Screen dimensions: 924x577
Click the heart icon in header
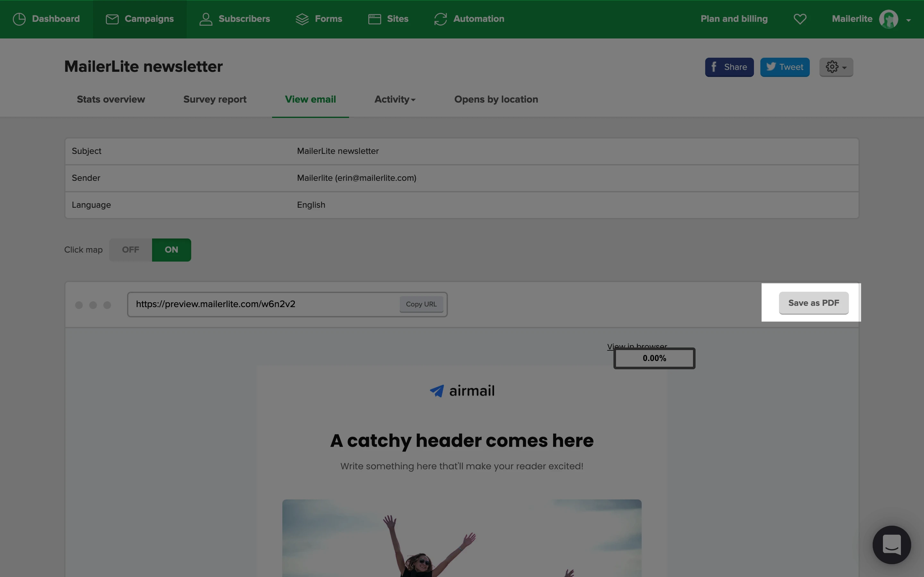pos(800,19)
